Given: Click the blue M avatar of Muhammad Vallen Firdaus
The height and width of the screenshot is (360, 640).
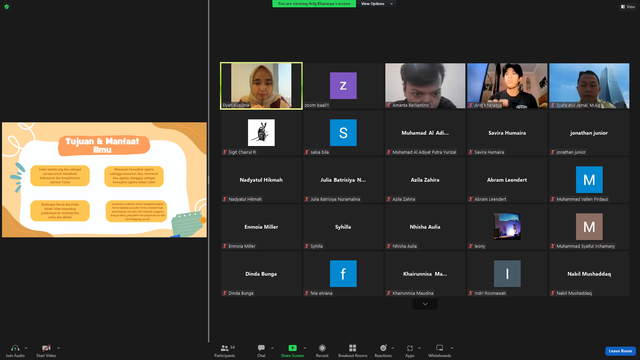Looking at the screenshot, I should tap(589, 180).
